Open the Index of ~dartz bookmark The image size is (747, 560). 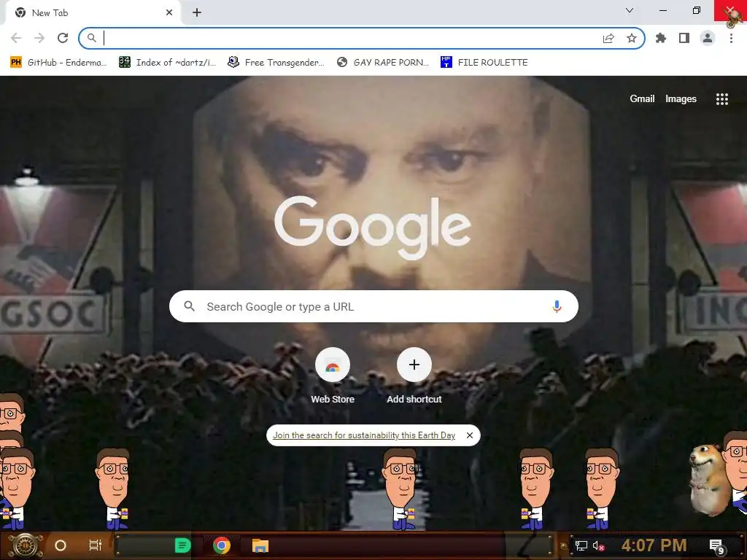pyautogui.click(x=167, y=63)
